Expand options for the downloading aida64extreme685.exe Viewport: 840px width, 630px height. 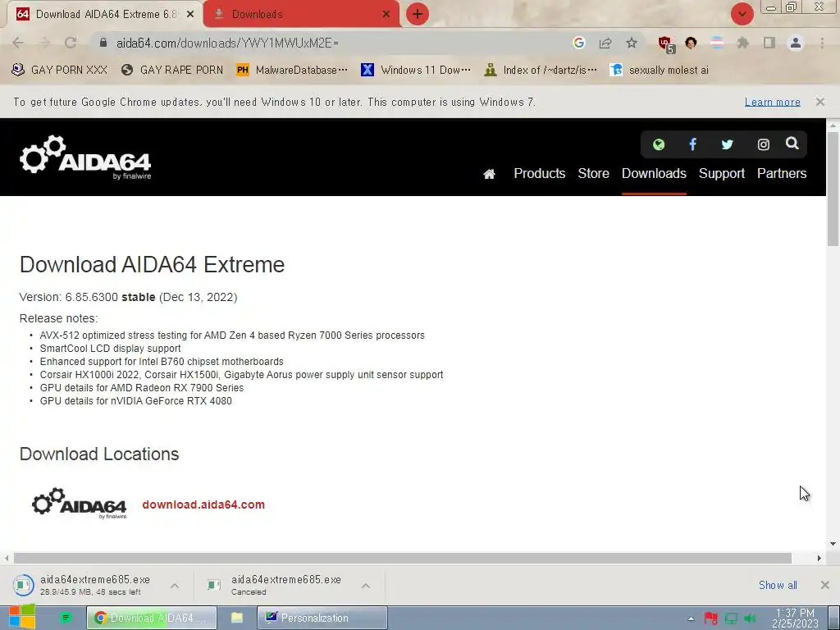click(x=175, y=586)
